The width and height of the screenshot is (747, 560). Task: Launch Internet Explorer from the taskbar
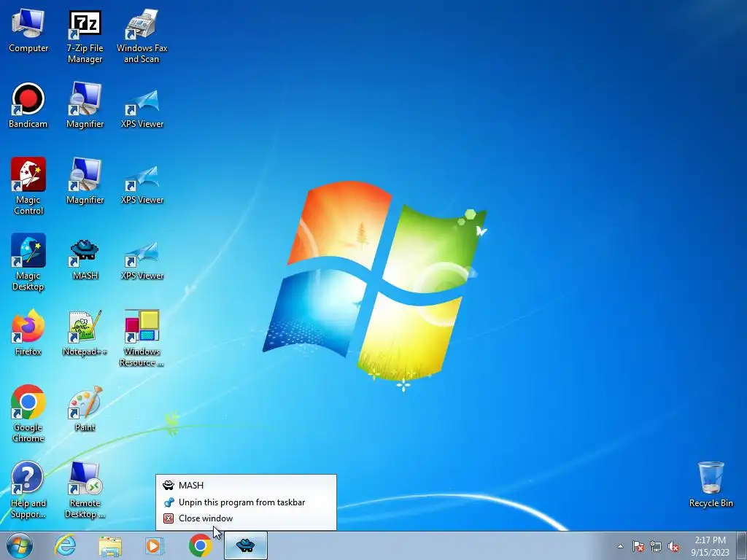pos(65,545)
